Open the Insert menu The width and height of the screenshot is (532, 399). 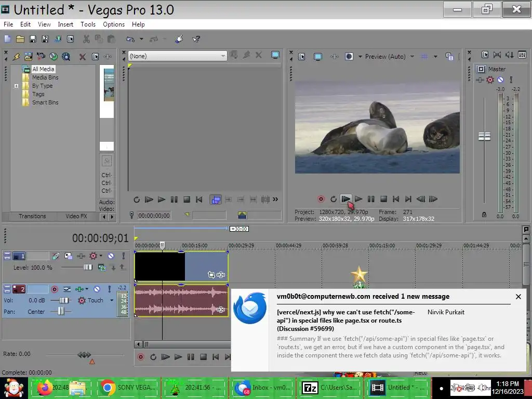click(x=65, y=24)
